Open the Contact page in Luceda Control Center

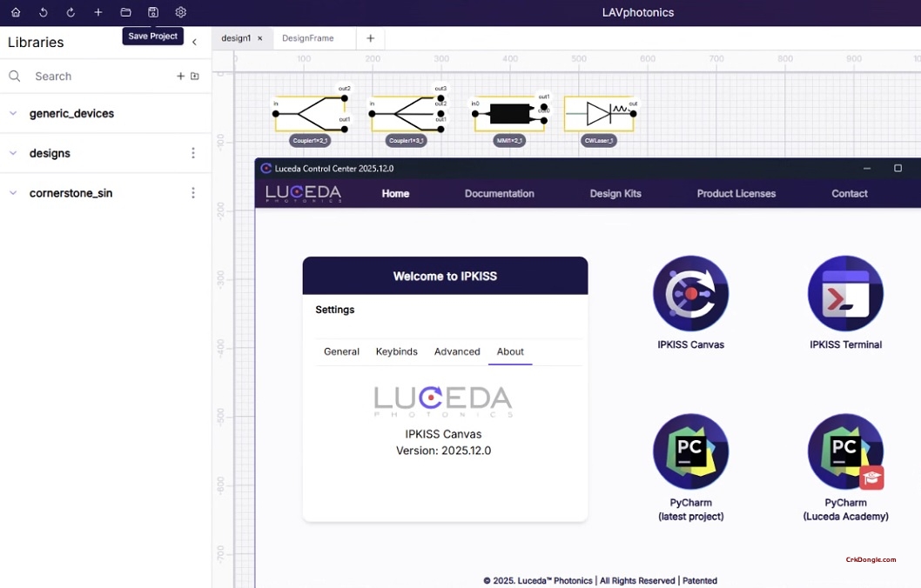(x=849, y=193)
